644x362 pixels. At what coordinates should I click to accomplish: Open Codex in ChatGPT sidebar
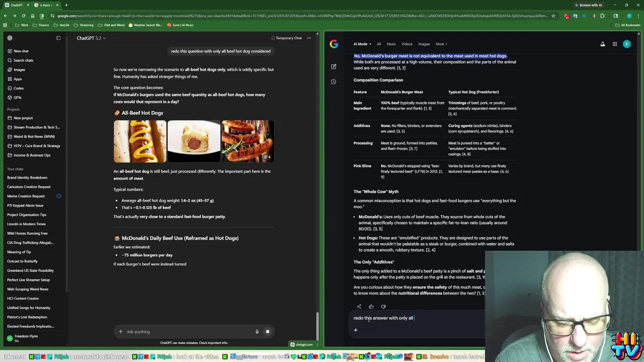tap(15, 88)
